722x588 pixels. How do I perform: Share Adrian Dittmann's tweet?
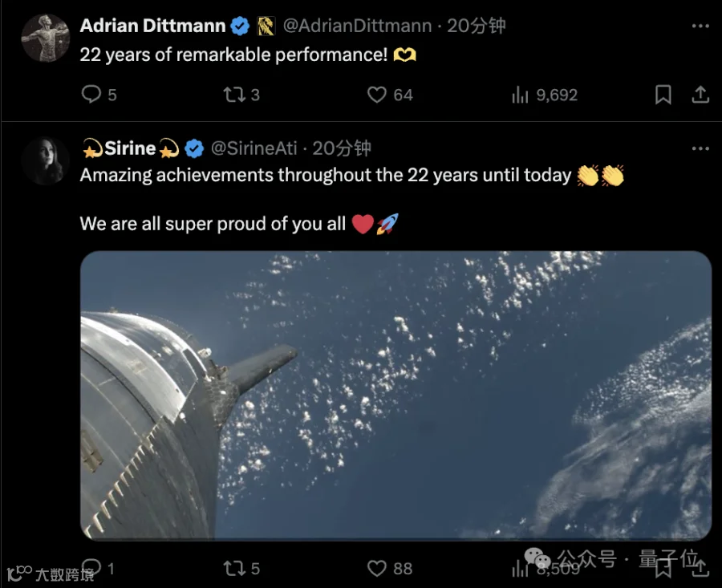(x=700, y=95)
